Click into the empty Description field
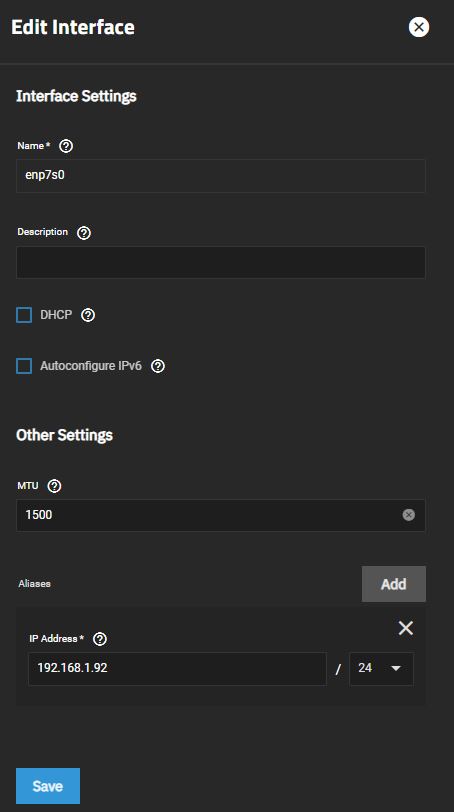This screenshot has width=454, height=812. click(221, 262)
